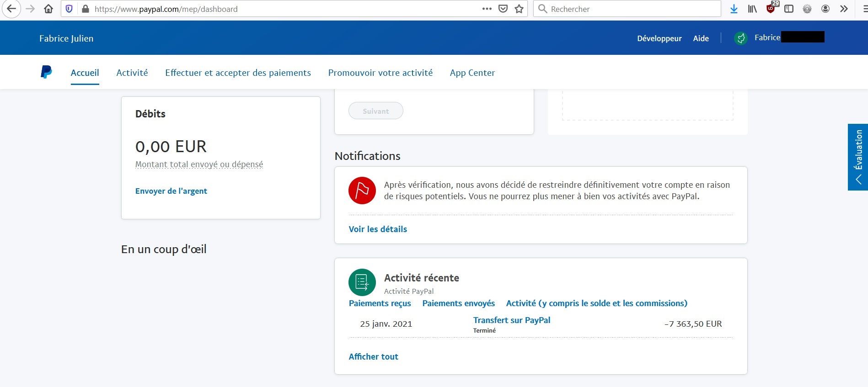Viewport: 868px width, 387px height.
Task: Click the green profile icon beside Fabrice
Action: click(x=741, y=38)
